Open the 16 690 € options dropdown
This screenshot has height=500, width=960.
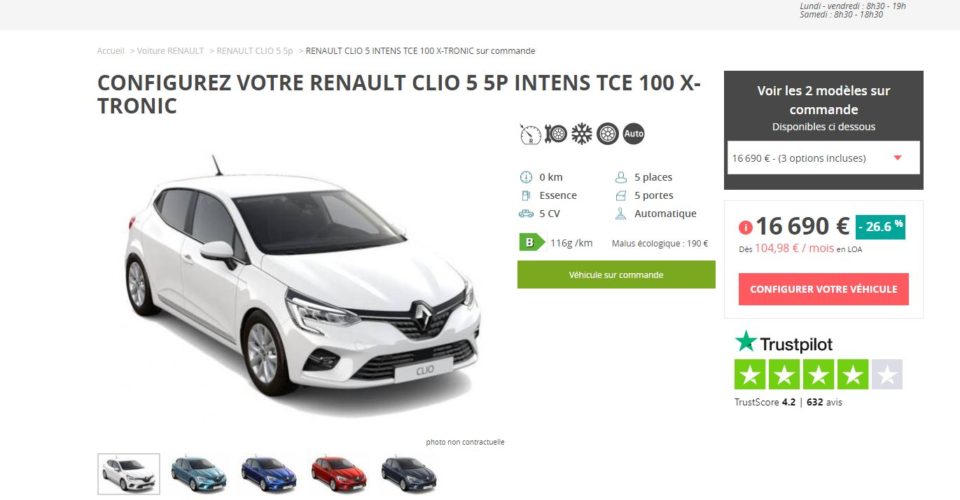[x=823, y=158]
